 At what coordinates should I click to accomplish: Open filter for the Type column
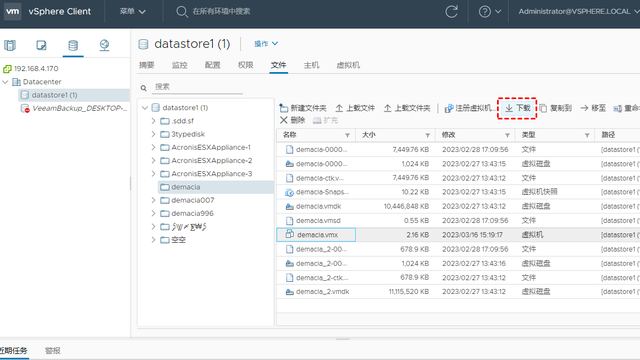coord(587,135)
